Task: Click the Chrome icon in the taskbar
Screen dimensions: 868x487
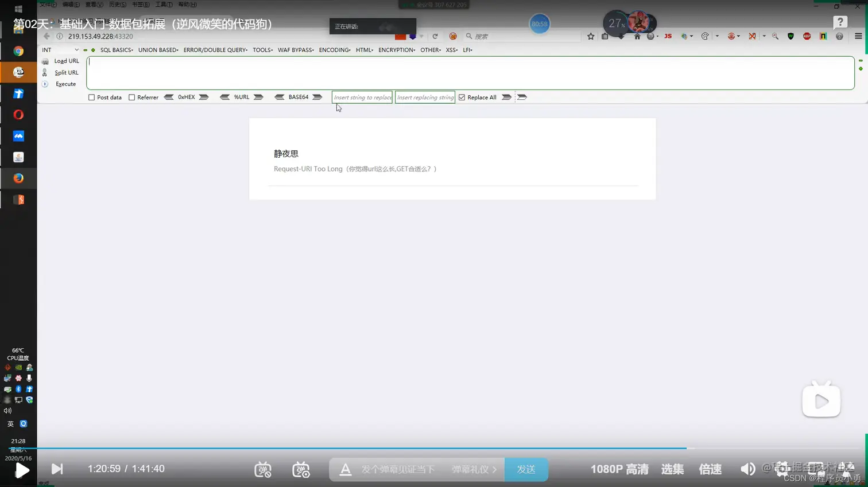Action: [x=18, y=51]
